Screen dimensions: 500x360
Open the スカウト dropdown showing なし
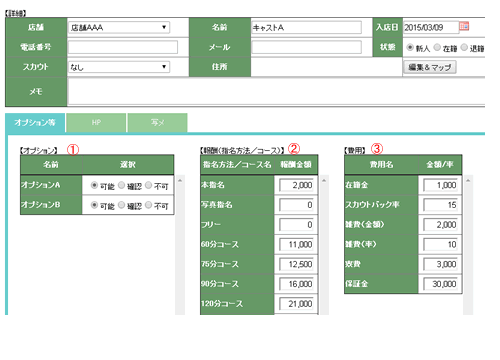click(119, 67)
